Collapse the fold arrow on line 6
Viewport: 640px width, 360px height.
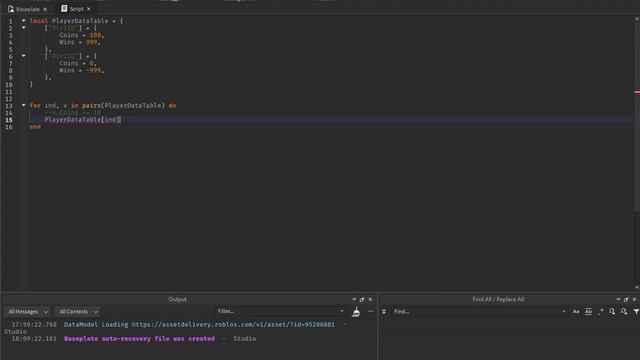pos(23,56)
